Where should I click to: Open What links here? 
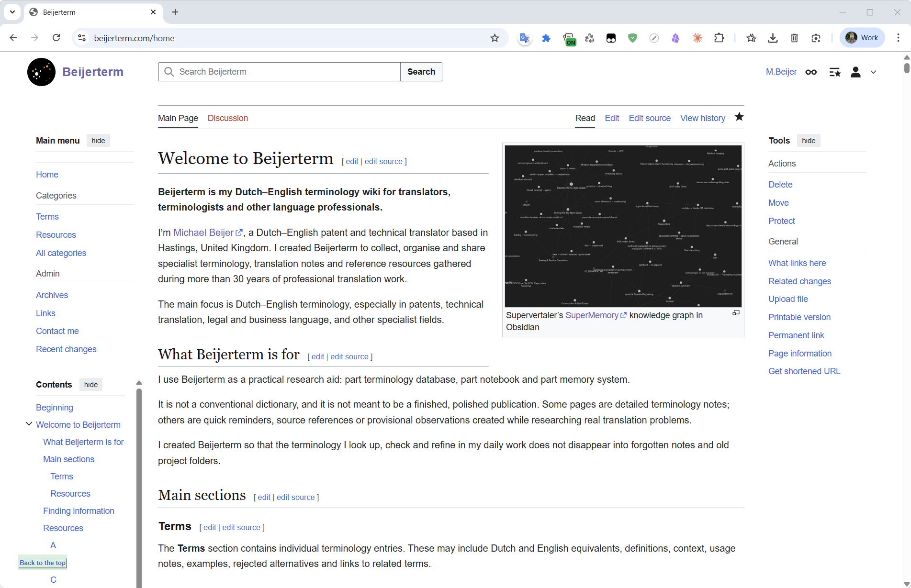tap(797, 263)
